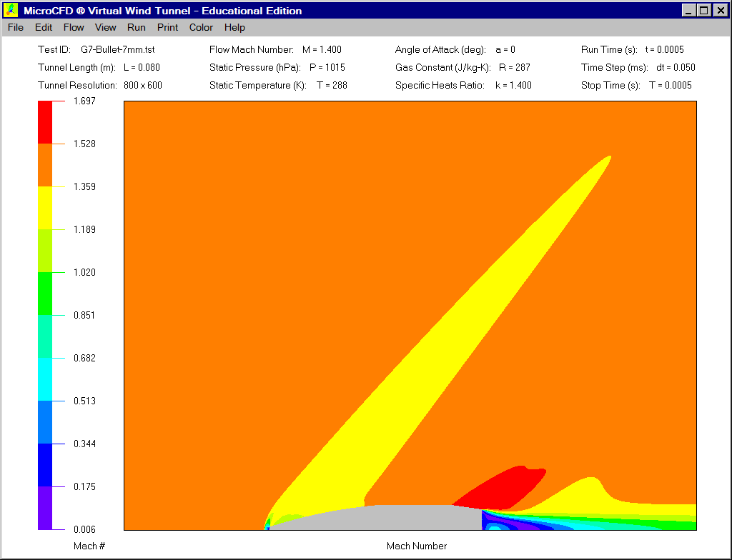Open the Run menu
Screen dimensions: 732x560
tap(137, 28)
